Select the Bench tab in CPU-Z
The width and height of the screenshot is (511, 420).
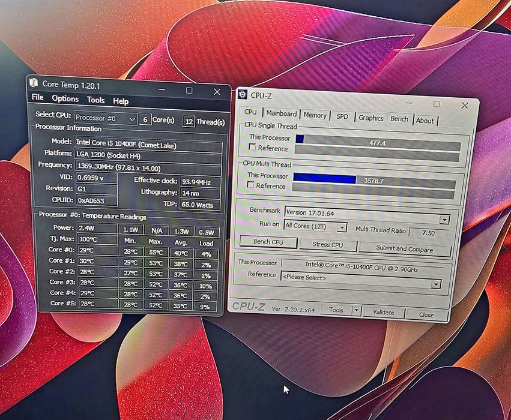coord(399,119)
